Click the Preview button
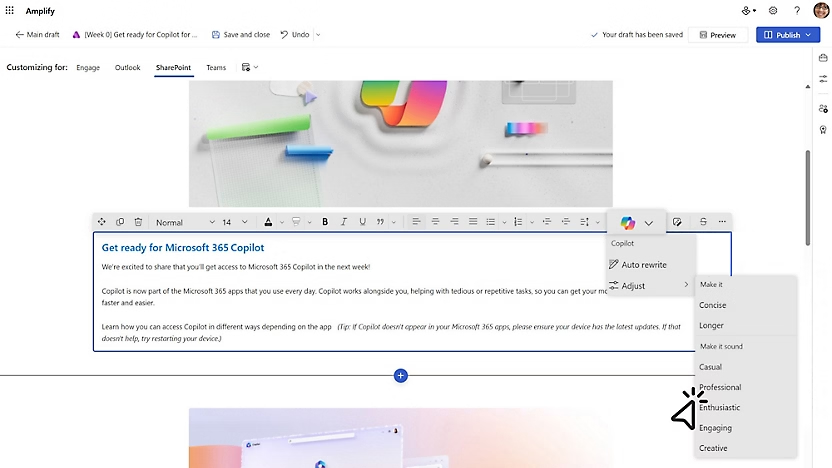The image size is (832, 468). click(717, 35)
